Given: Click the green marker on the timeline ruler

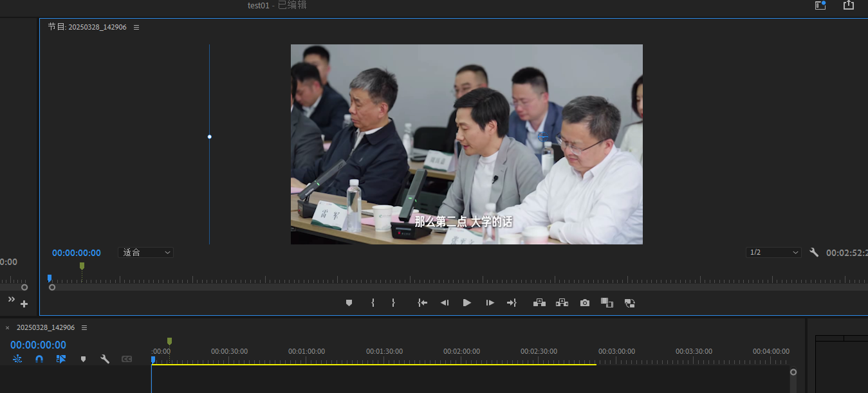Looking at the screenshot, I should 169,341.
